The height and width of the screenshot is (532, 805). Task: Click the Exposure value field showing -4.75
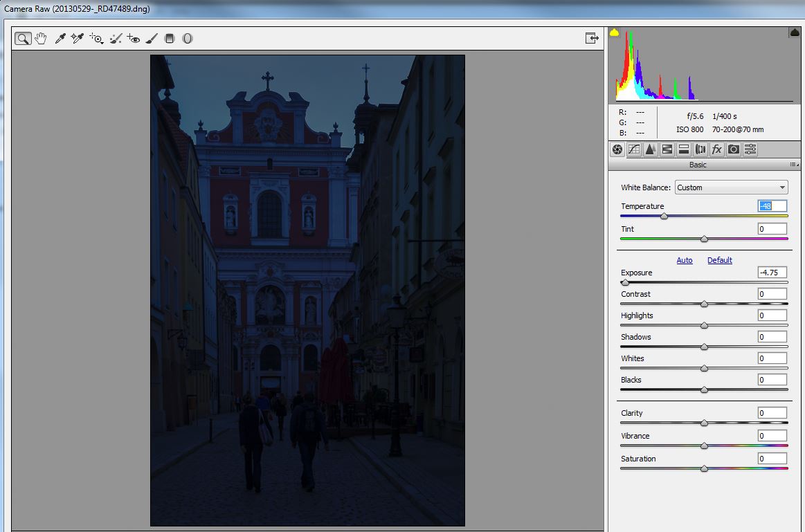pos(772,273)
